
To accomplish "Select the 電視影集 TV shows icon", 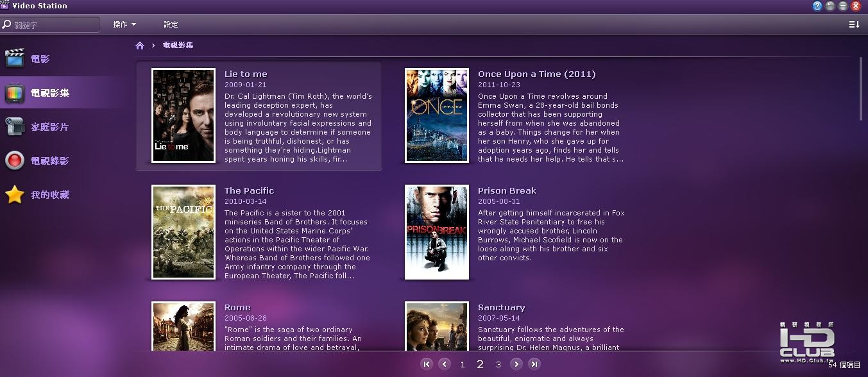I will pyautogui.click(x=15, y=93).
